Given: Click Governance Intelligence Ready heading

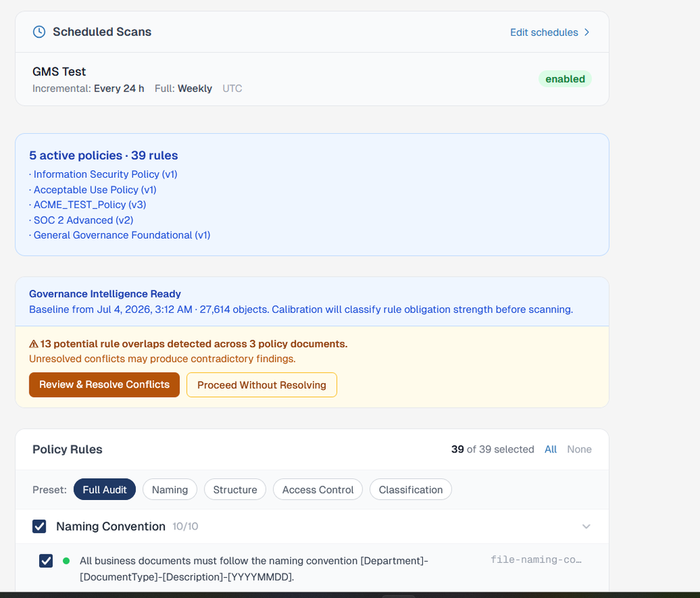Looking at the screenshot, I should click(x=105, y=294).
